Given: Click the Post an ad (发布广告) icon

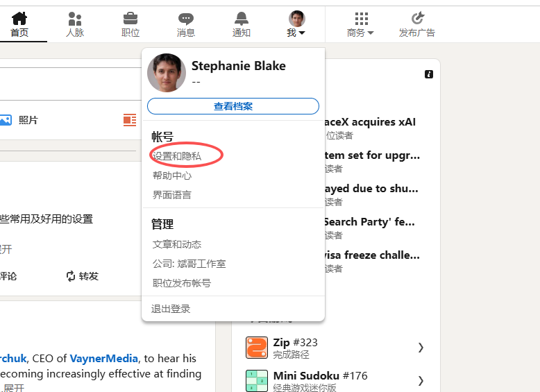Looking at the screenshot, I should point(417,19).
